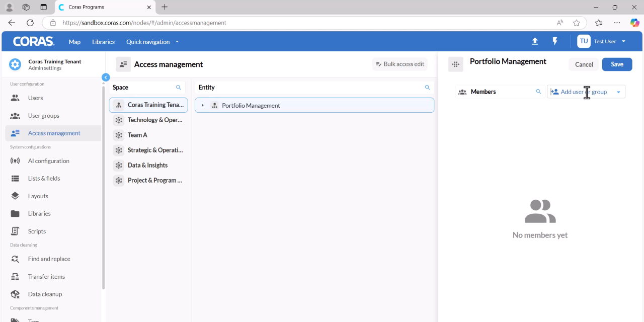This screenshot has width=644, height=322.
Task: Click the Admin settings gear icon
Action: coord(15,64)
